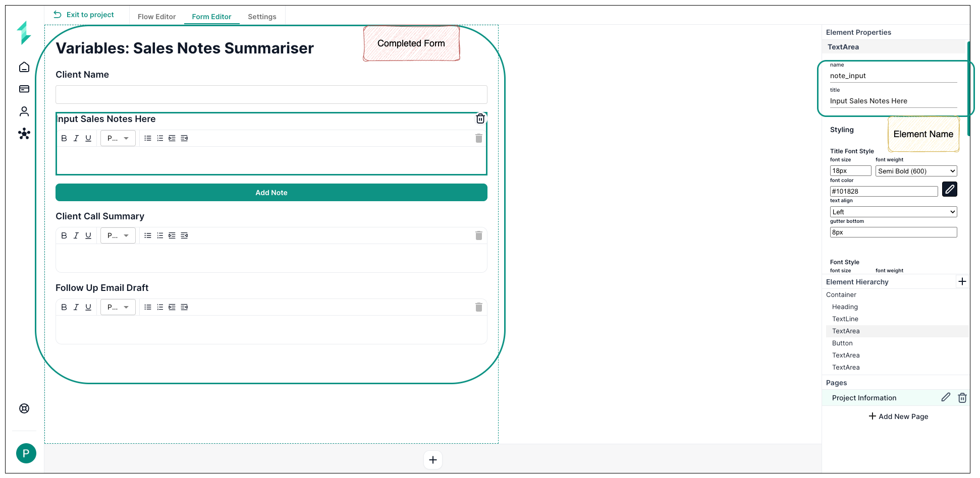Insert a bulleted list in the Client Call Summary editor
980x478 pixels.
click(148, 235)
